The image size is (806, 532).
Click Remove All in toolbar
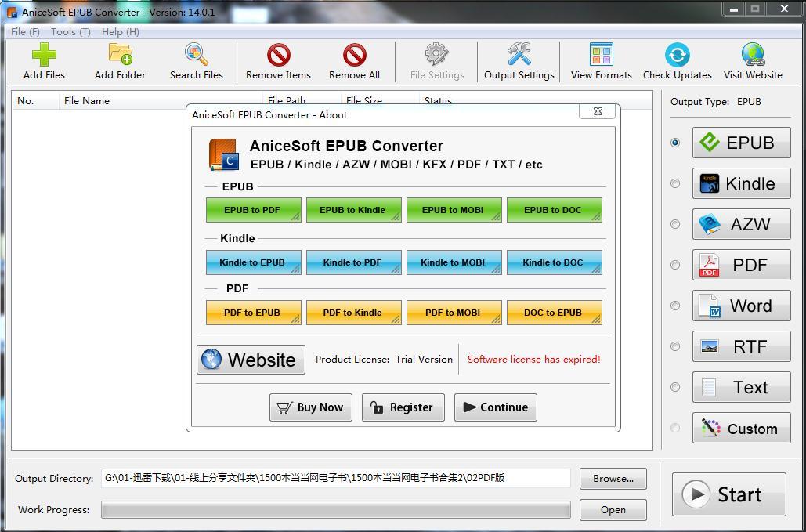[x=354, y=62]
